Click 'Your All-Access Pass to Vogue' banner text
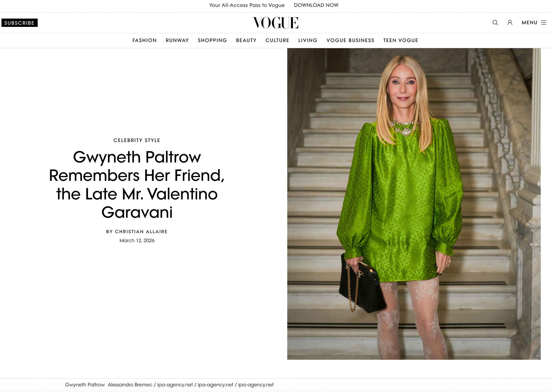Image resolution: width=552 pixels, height=392 pixels. coord(247,5)
